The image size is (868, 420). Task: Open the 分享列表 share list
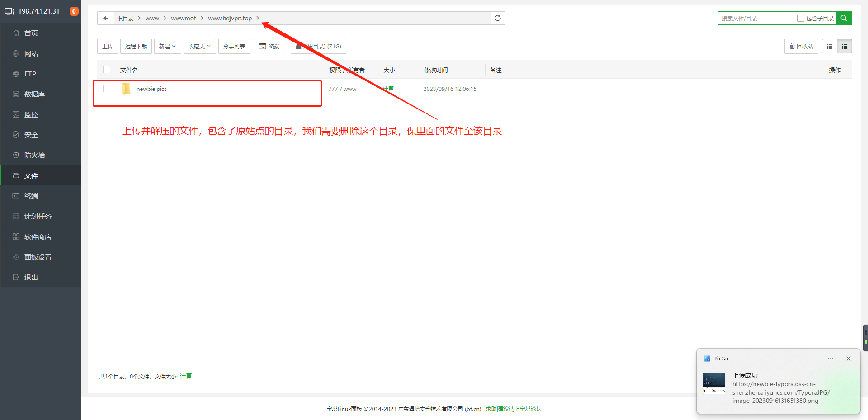click(234, 46)
